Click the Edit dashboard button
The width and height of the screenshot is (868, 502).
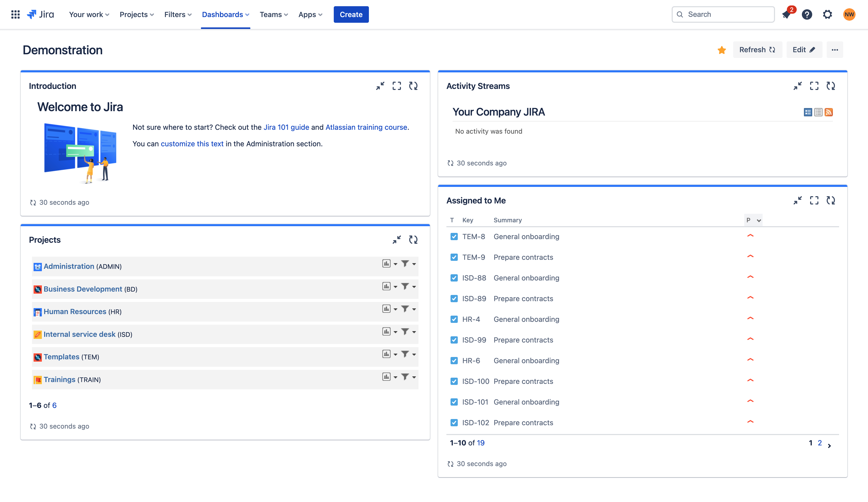tap(804, 50)
